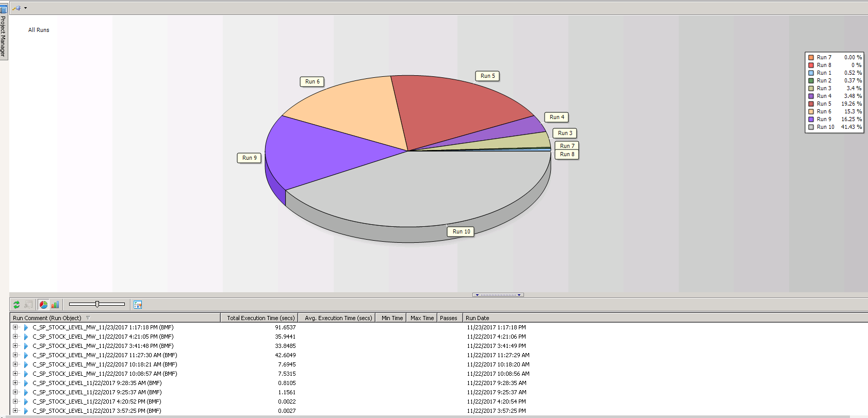868x418 pixels.
Task: Click the Run 10 legend color swatch
Action: [x=811, y=127]
